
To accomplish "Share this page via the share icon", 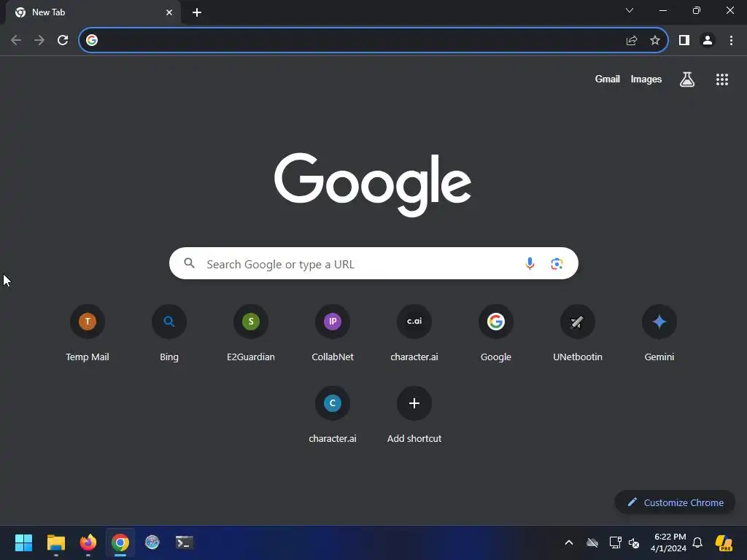I will [x=632, y=41].
